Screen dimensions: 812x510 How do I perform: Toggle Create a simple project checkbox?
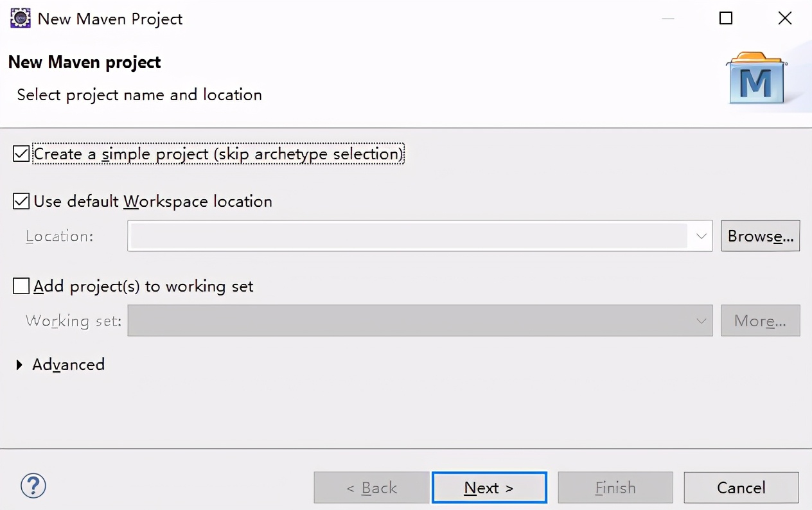pyautogui.click(x=21, y=154)
